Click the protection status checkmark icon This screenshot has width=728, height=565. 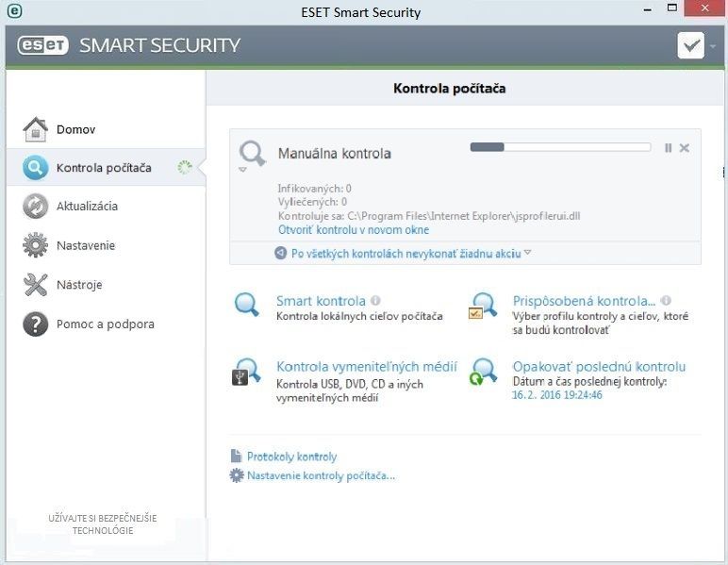tap(690, 45)
